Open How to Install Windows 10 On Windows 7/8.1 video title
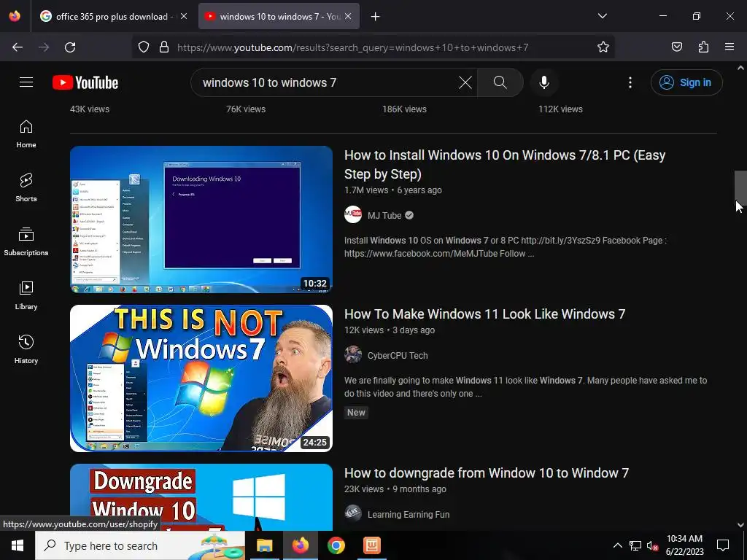The height and width of the screenshot is (560, 747). coord(505,164)
